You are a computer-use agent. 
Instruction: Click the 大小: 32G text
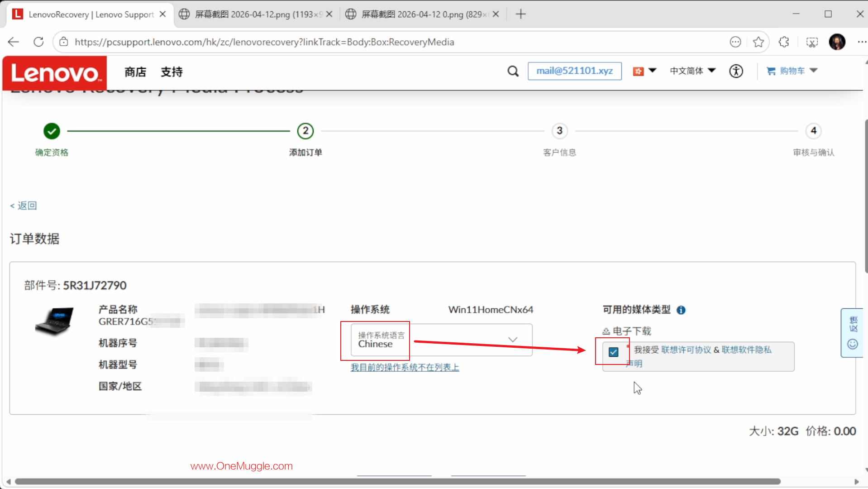point(774,431)
